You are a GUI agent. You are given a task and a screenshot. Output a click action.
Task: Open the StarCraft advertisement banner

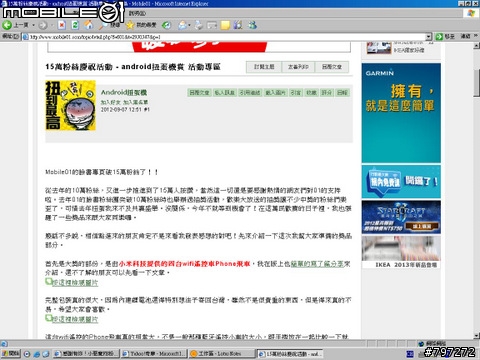click(401, 217)
